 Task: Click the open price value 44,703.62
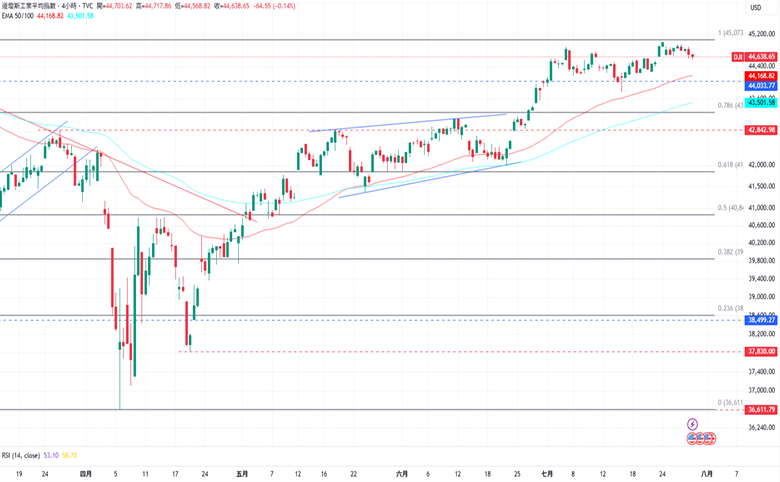coord(119,6)
